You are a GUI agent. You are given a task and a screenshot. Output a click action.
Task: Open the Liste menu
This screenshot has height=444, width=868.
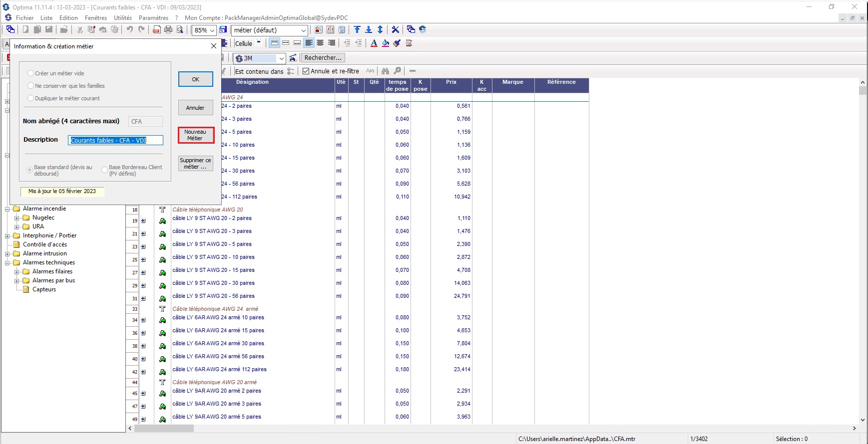(46, 17)
